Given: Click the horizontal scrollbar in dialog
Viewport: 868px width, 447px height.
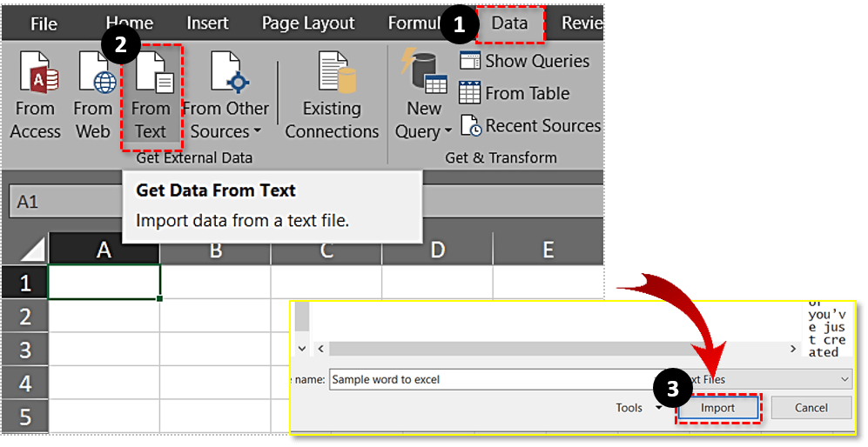Looking at the screenshot, I should click(x=557, y=348).
